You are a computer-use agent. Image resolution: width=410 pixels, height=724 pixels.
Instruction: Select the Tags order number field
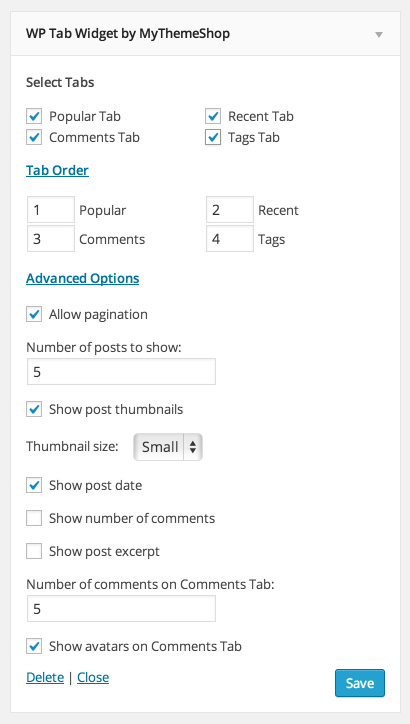[230, 239]
